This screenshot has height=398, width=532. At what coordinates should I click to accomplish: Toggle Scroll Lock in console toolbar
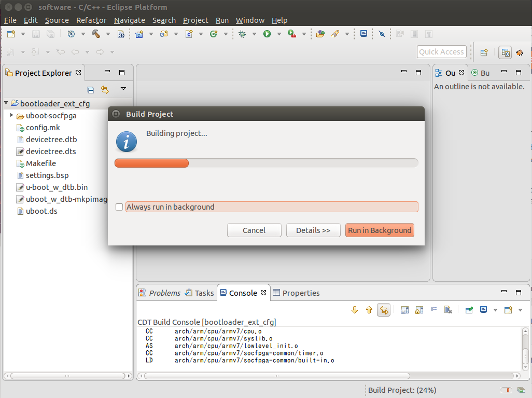(419, 310)
